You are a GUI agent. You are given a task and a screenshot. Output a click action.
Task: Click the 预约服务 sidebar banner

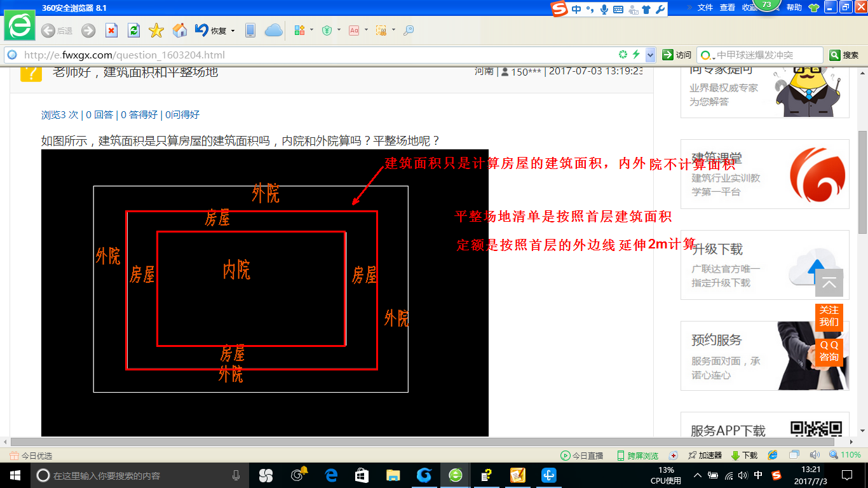[x=765, y=356]
